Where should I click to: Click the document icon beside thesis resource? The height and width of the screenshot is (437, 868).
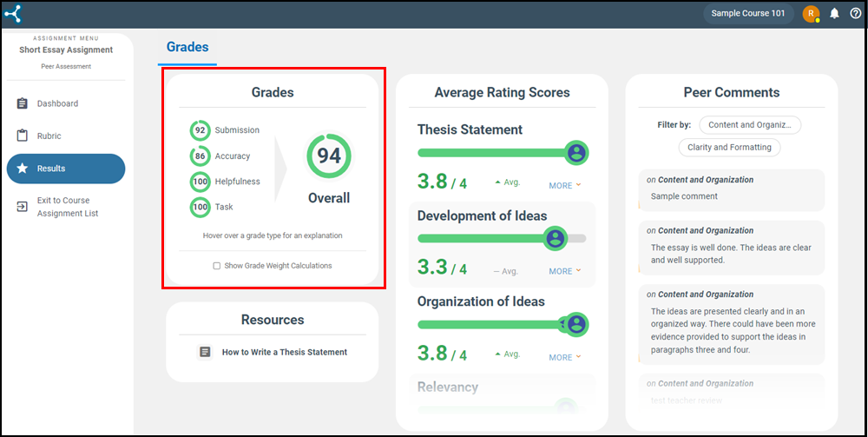205,352
